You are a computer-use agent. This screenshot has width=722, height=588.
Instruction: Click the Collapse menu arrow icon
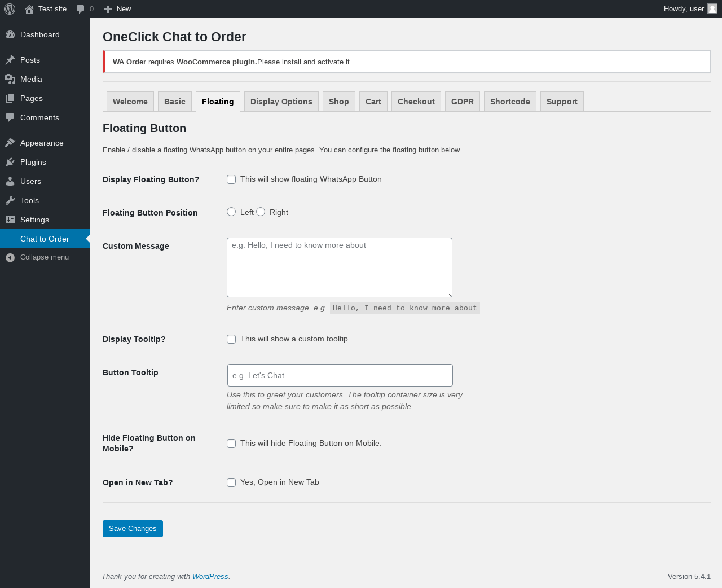point(10,257)
